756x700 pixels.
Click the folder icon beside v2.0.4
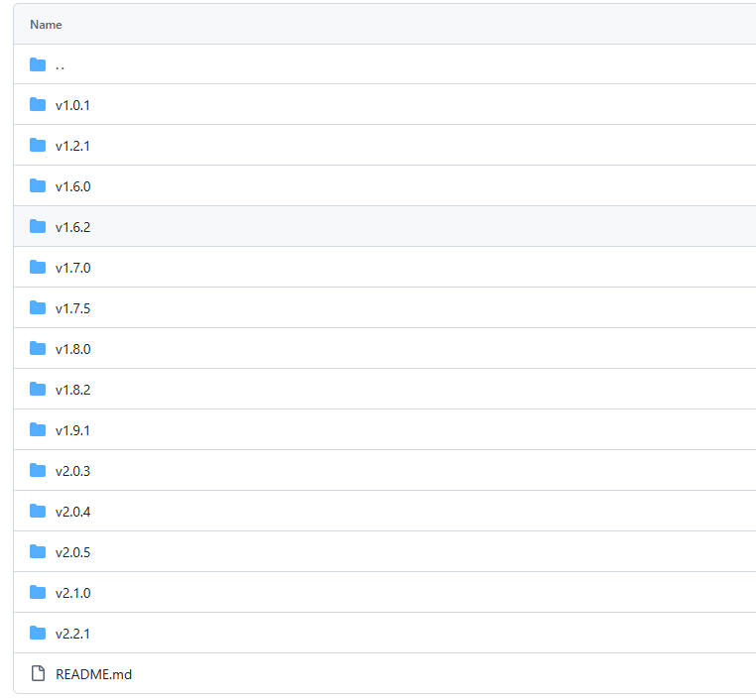pos(38,512)
